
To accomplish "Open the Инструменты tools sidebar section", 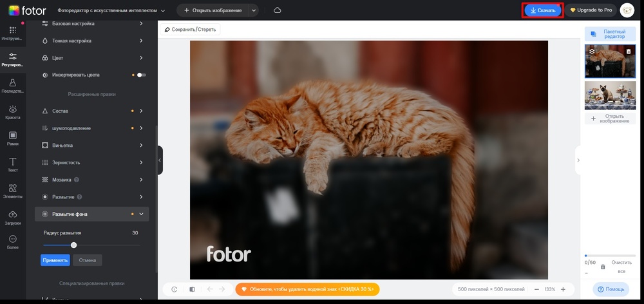I will point(13,33).
